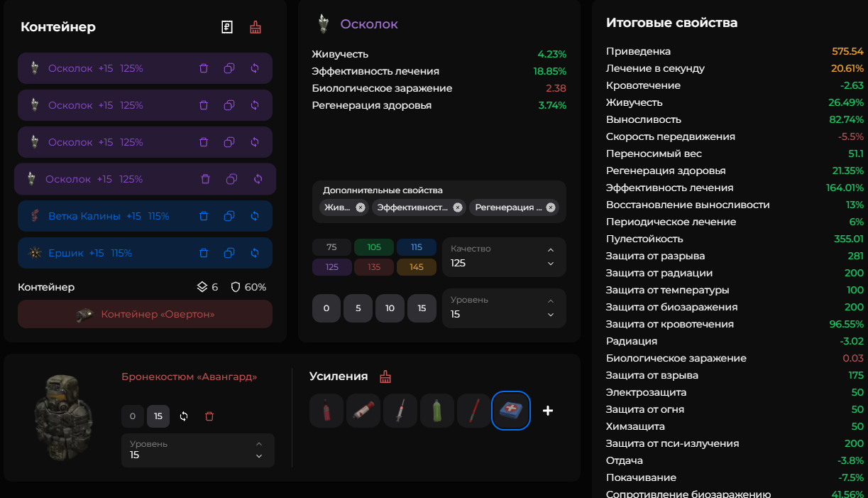This screenshot has height=498, width=868.
Task: Clear all boosts using Усиления broom icon
Action: point(385,377)
